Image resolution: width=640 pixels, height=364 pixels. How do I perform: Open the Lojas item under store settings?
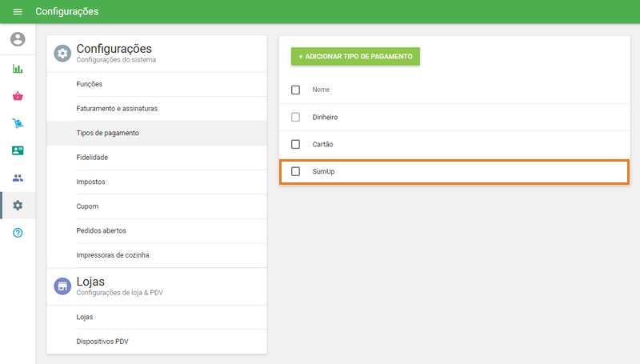coord(157,317)
